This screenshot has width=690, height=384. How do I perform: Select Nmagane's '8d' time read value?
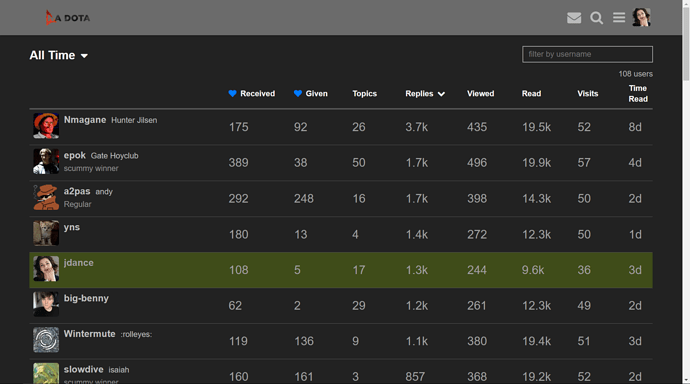tap(635, 127)
